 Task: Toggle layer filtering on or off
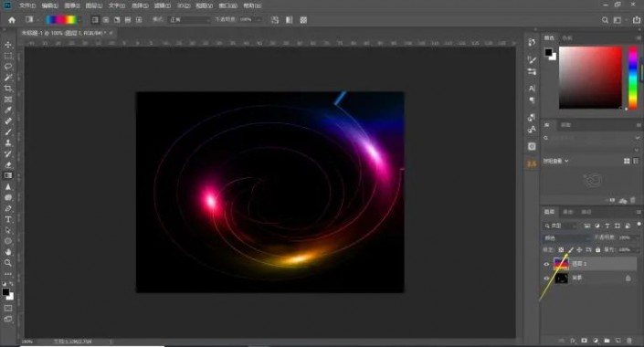coord(639,225)
